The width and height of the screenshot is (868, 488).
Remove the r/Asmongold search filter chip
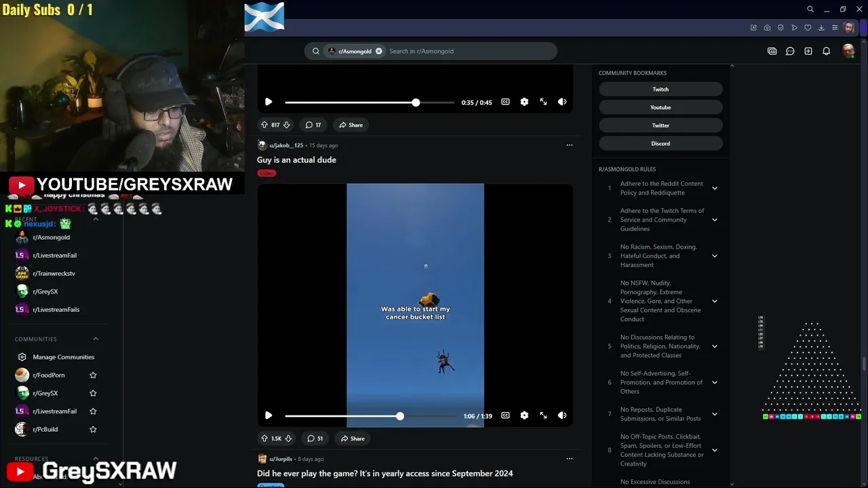(x=378, y=51)
